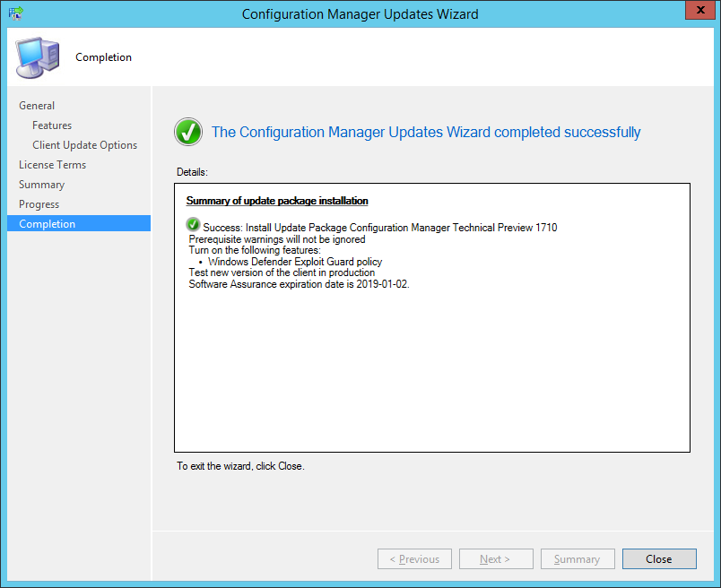Click 'To exit the wizard, click Close.' text
Viewport: 721px width, 588px height.
pos(240,466)
